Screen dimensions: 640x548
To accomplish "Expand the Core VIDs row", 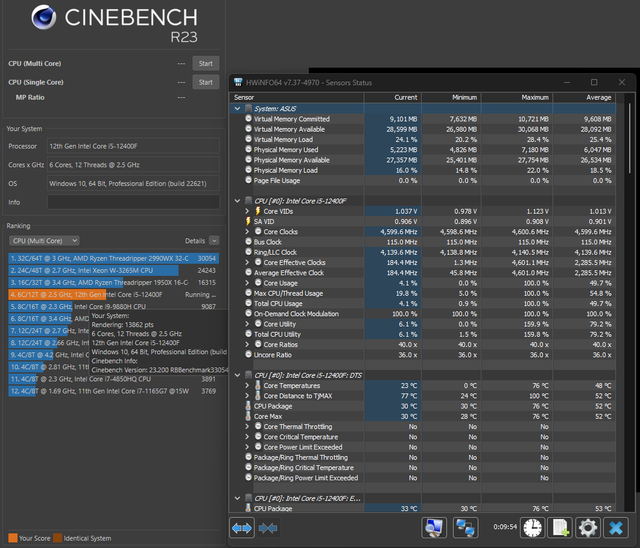I will [247, 211].
